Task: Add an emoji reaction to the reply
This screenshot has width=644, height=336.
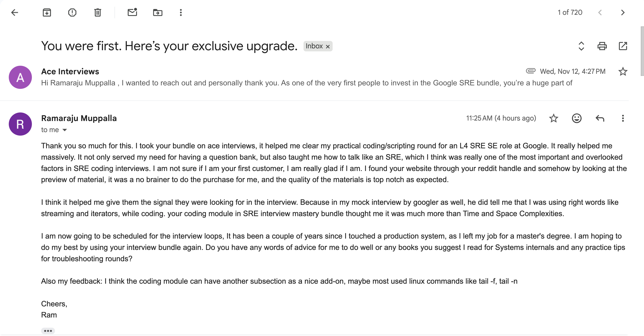Action: pyautogui.click(x=577, y=118)
